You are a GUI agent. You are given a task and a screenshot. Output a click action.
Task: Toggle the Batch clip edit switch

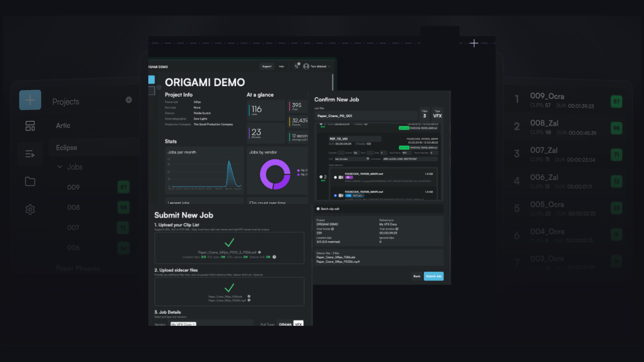point(318,209)
